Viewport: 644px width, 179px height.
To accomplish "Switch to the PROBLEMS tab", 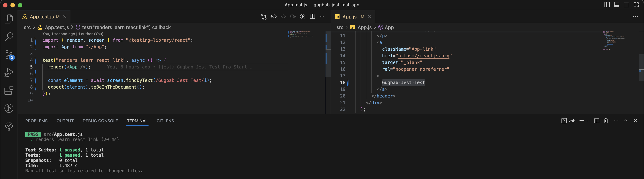I will point(36,121).
